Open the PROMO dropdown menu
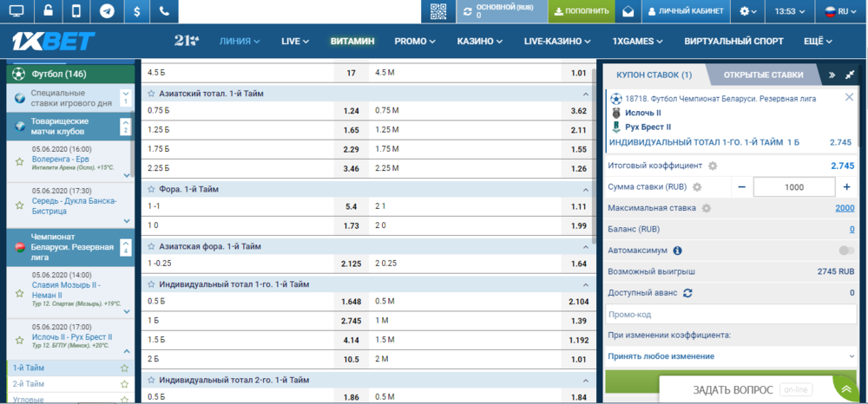 (415, 41)
